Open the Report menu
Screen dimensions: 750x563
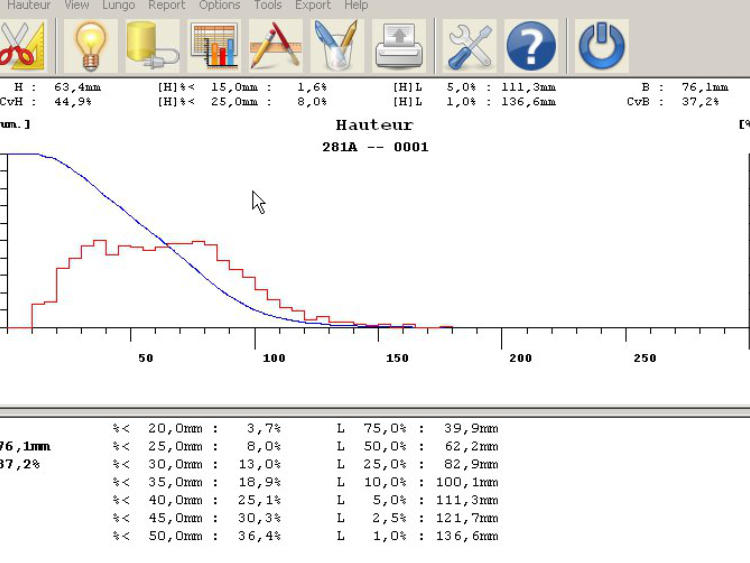pos(166,5)
